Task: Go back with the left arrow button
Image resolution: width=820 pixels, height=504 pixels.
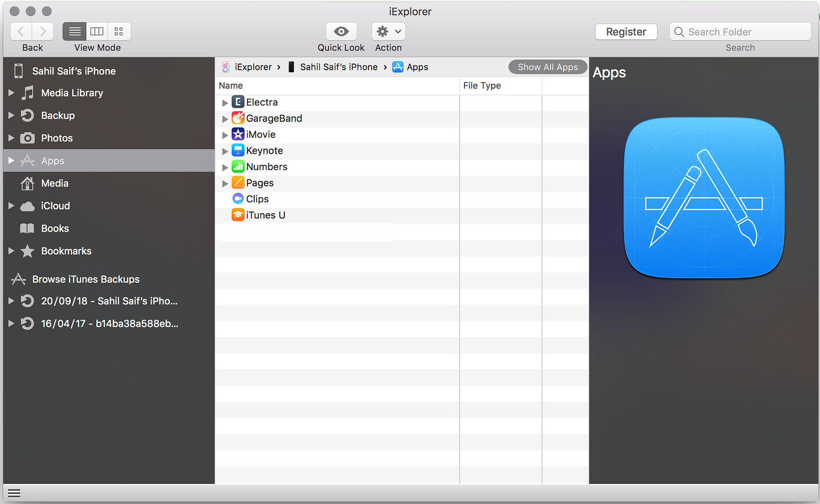Action: [21, 31]
